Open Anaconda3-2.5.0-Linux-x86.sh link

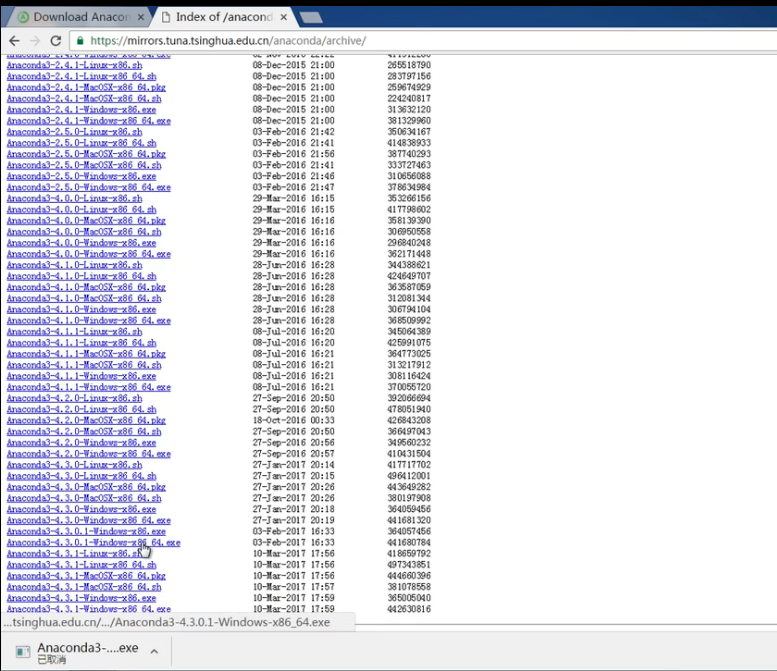pos(74,132)
